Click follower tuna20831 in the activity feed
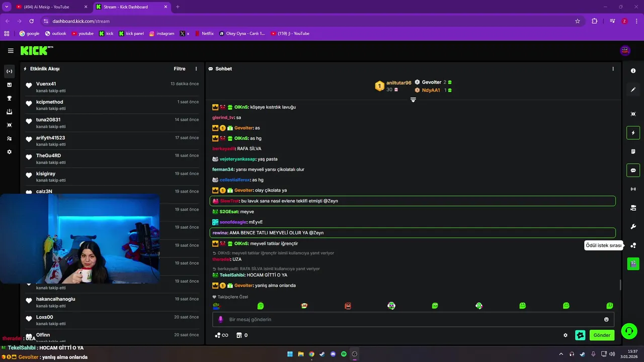The image size is (644, 362). click(x=48, y=120)
